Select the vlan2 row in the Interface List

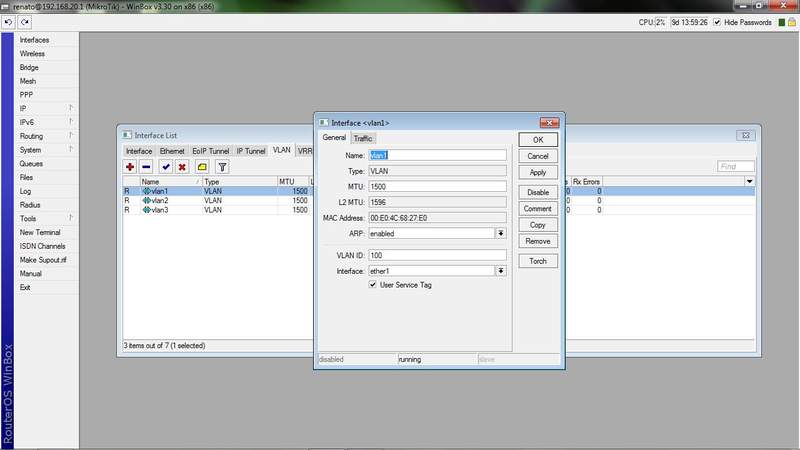pos(218,201)
